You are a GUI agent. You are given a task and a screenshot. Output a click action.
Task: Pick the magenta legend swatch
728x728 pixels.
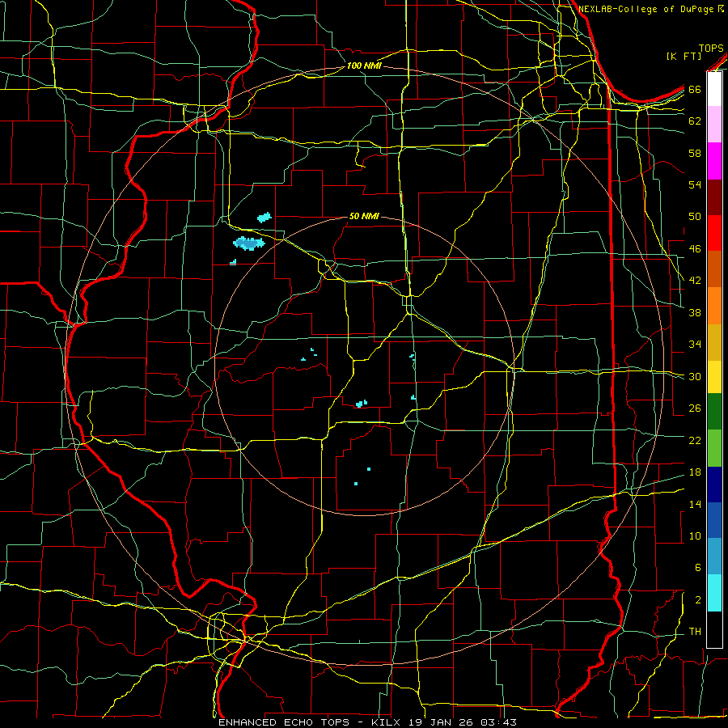714,161
